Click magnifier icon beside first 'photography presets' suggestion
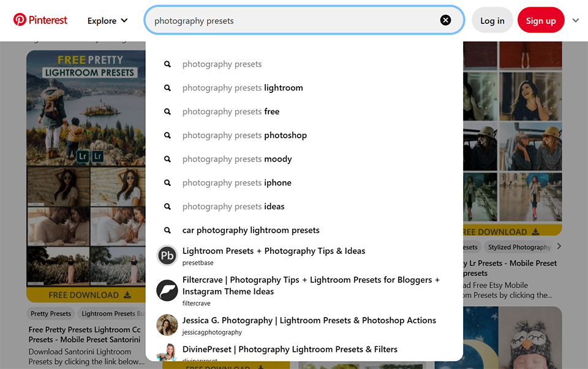This screenshot has width=588, height=369. [167, 64]
